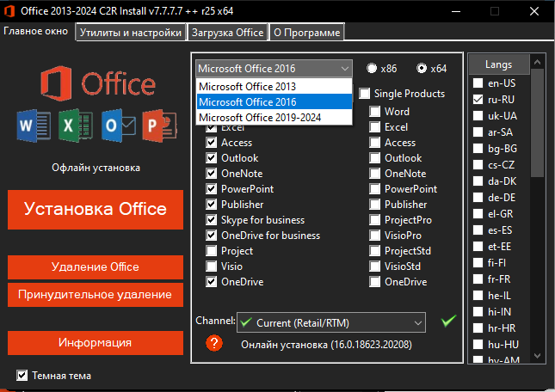This screenshot has width=555, height=392.
Task: Click Langs scrollbar down arrow
Action: (537, 356)
